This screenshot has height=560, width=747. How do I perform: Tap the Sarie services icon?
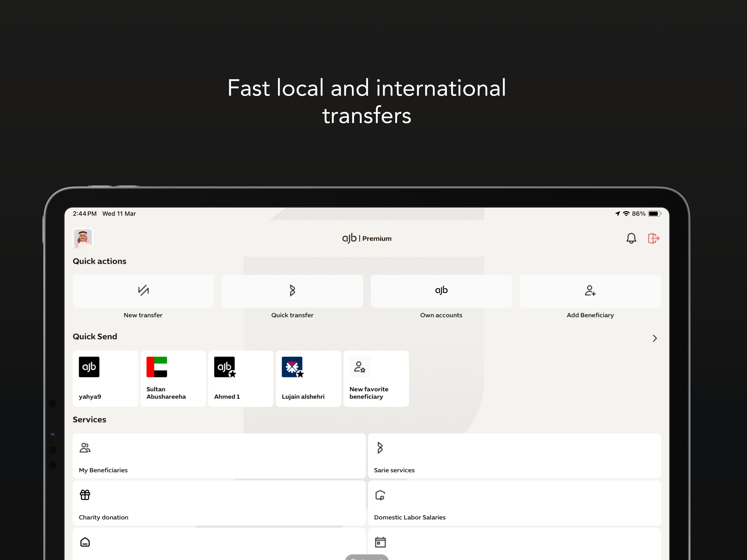380,448
